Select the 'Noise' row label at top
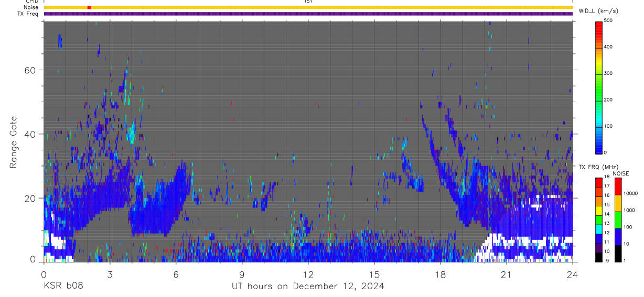This screenshot has width=644, height=297. (x=31, y=7)
